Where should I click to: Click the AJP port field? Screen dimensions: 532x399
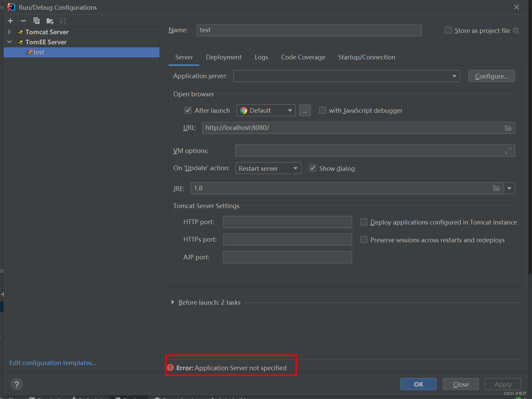coord(287,257)
